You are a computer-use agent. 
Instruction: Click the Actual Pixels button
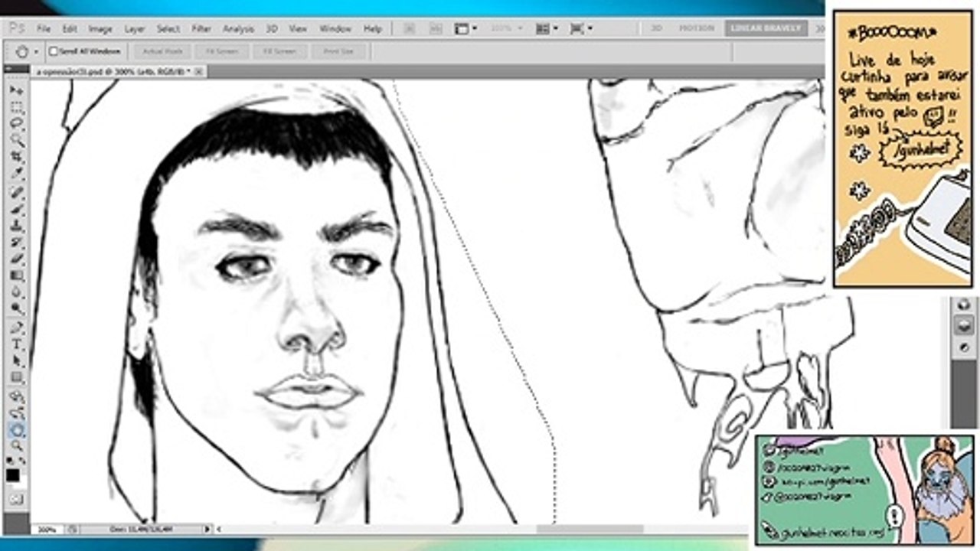162,51
